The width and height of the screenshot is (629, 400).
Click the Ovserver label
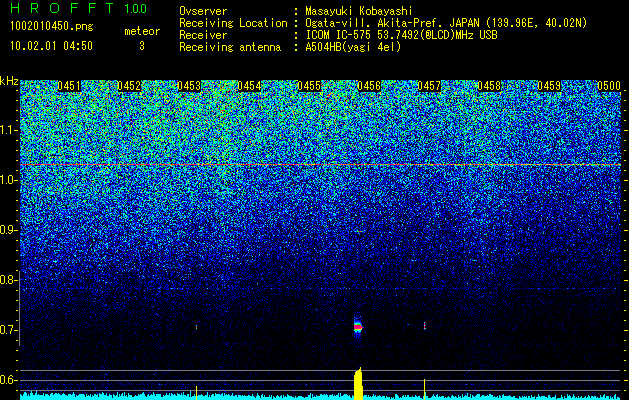(203, 11)
